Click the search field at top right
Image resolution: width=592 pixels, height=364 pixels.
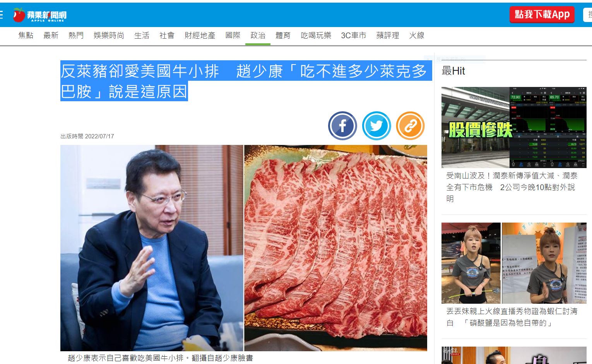tap(588, 15)
